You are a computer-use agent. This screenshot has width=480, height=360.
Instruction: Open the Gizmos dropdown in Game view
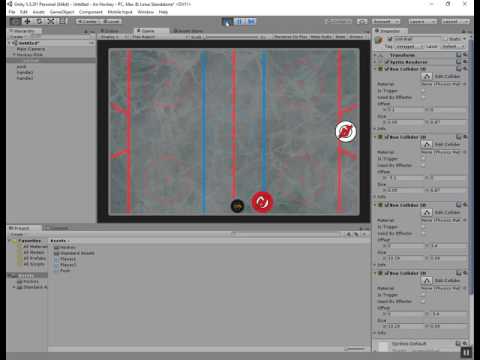357,37
